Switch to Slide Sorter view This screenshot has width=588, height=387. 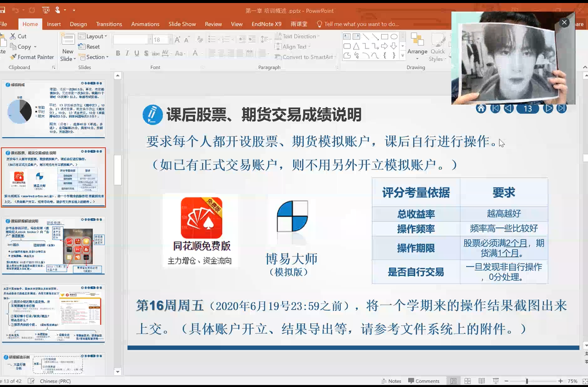tap(468, 381)
